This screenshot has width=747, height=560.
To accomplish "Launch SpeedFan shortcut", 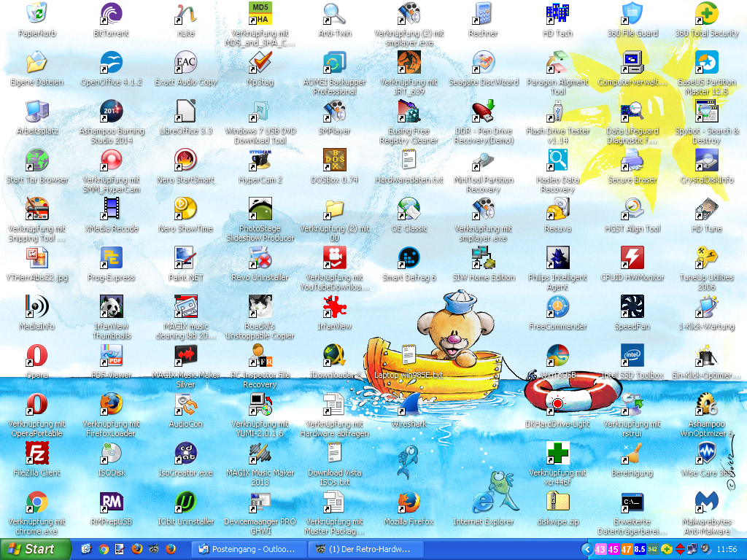I will [x=632, y=307].
